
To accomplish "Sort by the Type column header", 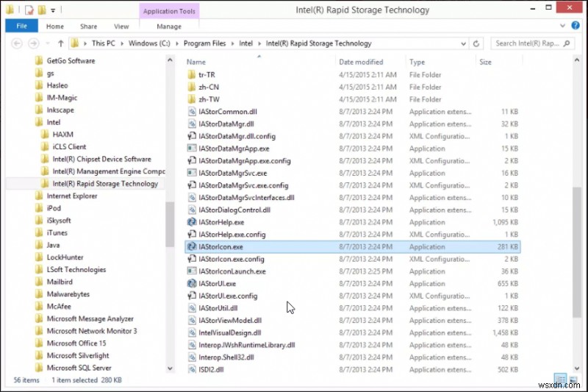I will click(x=417, y=62).
